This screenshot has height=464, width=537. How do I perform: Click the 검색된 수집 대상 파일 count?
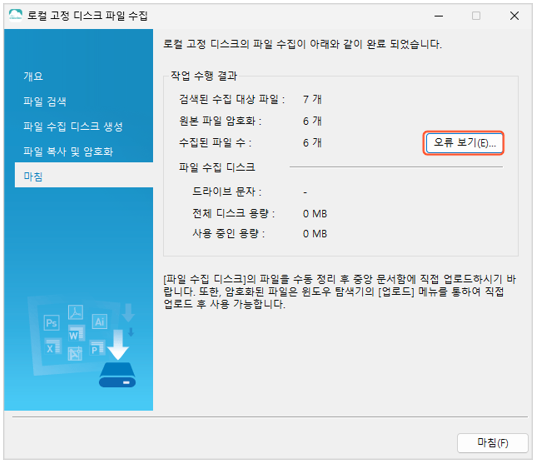click(312, 100)
